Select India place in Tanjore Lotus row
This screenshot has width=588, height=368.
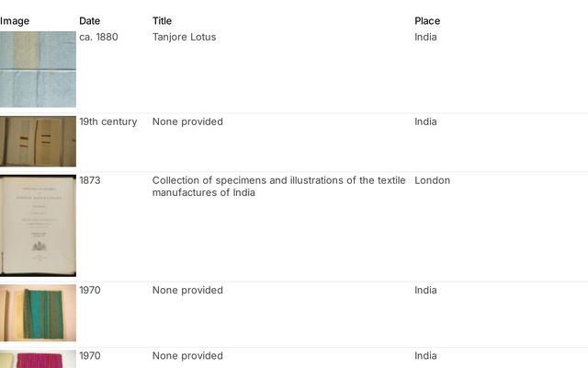(x=425, y=38)
